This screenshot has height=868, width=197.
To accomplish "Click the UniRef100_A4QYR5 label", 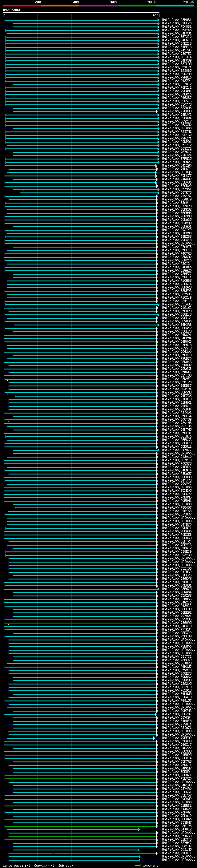I will 177,253.
